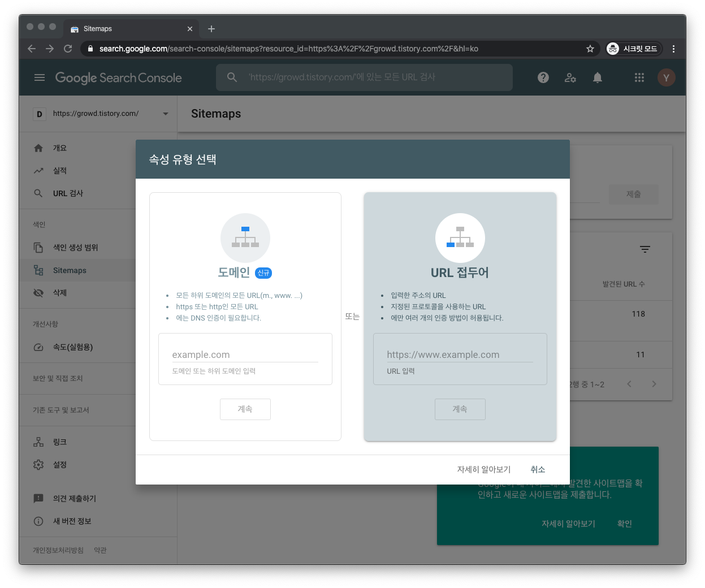Open the hamburger main menu
Screen dimensions: 705x588
(x=39, y=77)
